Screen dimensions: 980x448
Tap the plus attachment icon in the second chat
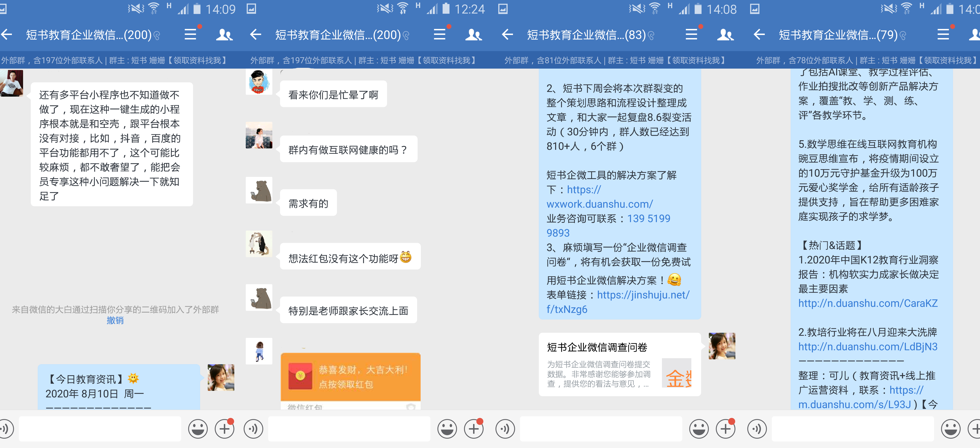click(474, 429)
